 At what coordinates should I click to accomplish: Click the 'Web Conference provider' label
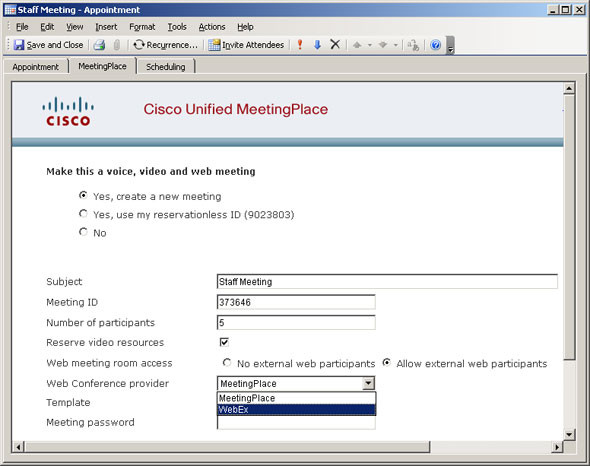coord(108,383)
